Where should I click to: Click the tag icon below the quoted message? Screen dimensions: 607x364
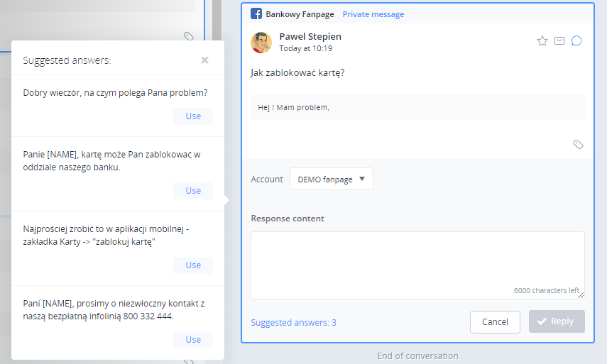tap(578, 145)
